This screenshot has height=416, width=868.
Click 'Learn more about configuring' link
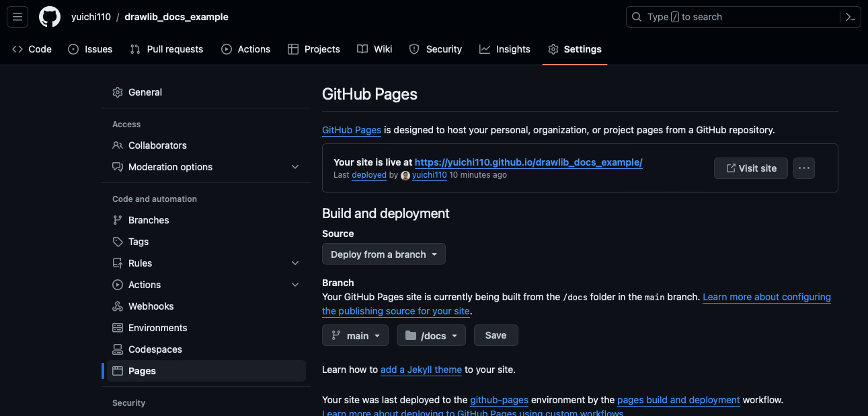766,297
